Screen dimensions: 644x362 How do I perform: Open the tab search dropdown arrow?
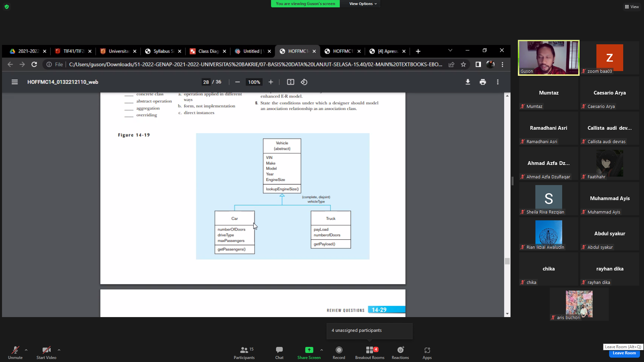pyautogui.click(x=450, y=50)
